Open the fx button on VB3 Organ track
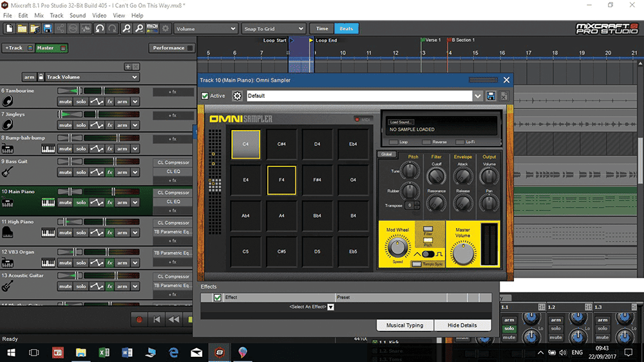Screen dimensions: 644x362 click(x=109, y=263)
